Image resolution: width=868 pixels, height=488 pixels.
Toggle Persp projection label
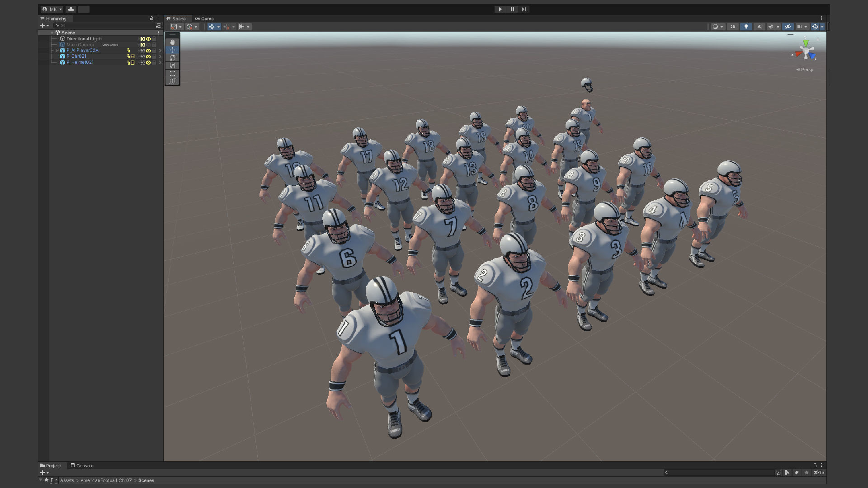click(x=805, y=70)
